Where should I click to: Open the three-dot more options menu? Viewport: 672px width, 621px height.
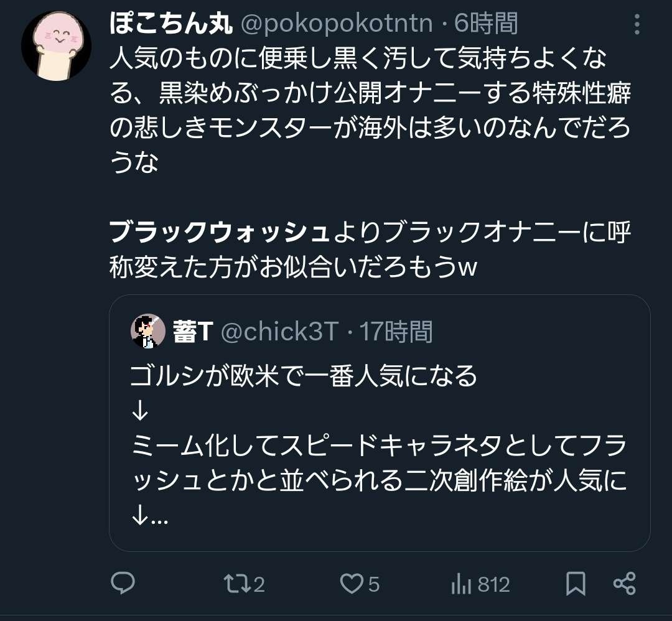click(637, 25)
